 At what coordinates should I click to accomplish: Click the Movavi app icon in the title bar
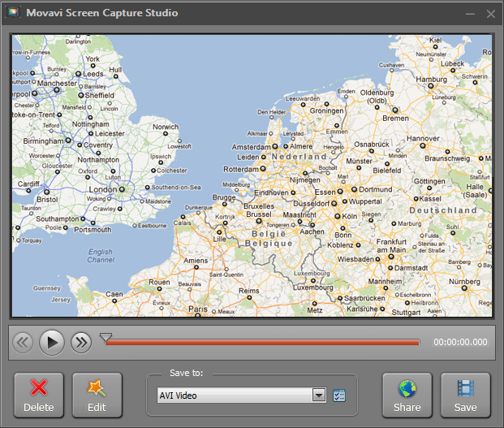tap(15, 13)
